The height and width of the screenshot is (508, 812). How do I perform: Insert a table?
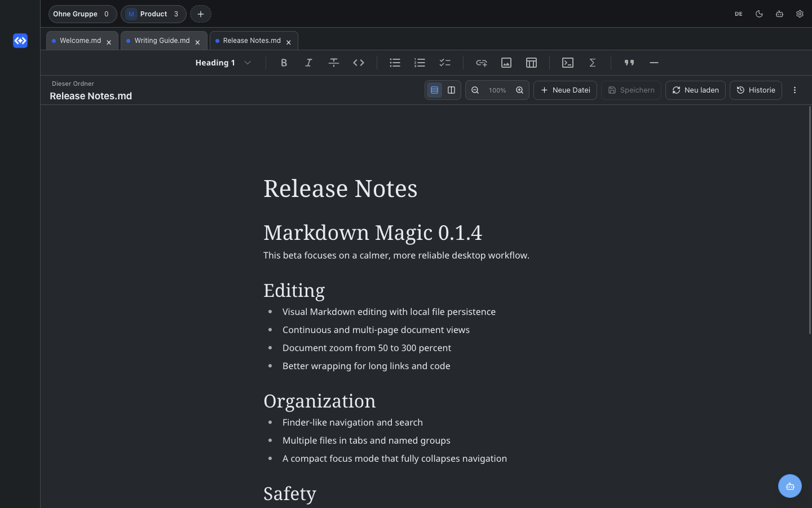pos(531,63)
